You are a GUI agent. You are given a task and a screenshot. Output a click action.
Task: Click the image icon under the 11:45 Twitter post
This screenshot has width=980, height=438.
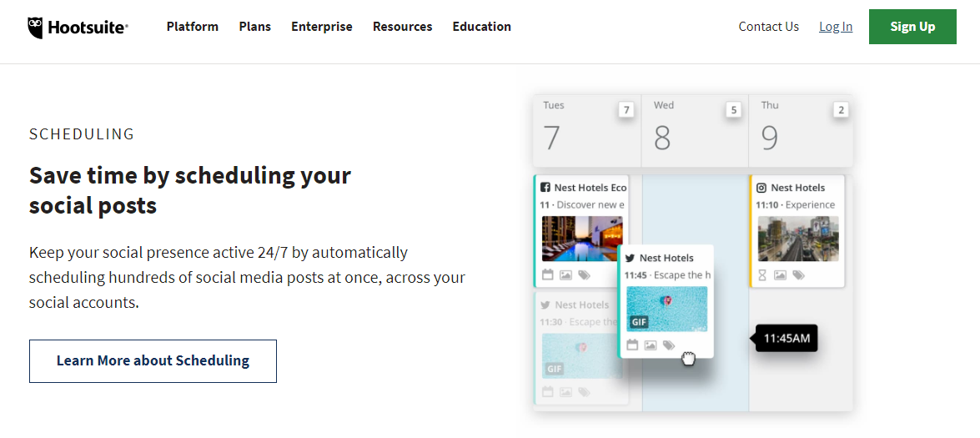tap(651, 345)
